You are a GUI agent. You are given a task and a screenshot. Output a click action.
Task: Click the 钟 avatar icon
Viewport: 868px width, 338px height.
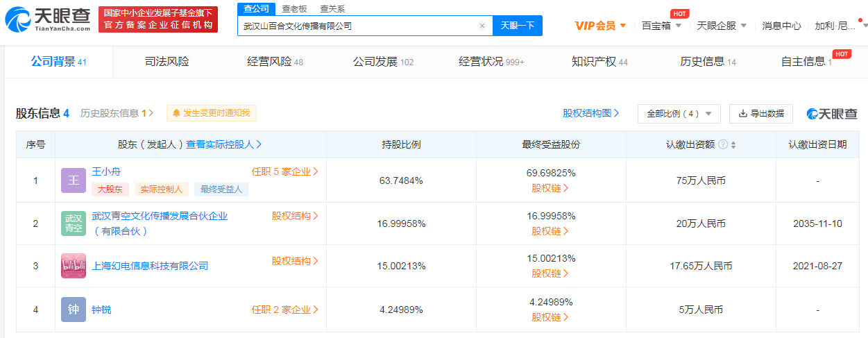74,310
